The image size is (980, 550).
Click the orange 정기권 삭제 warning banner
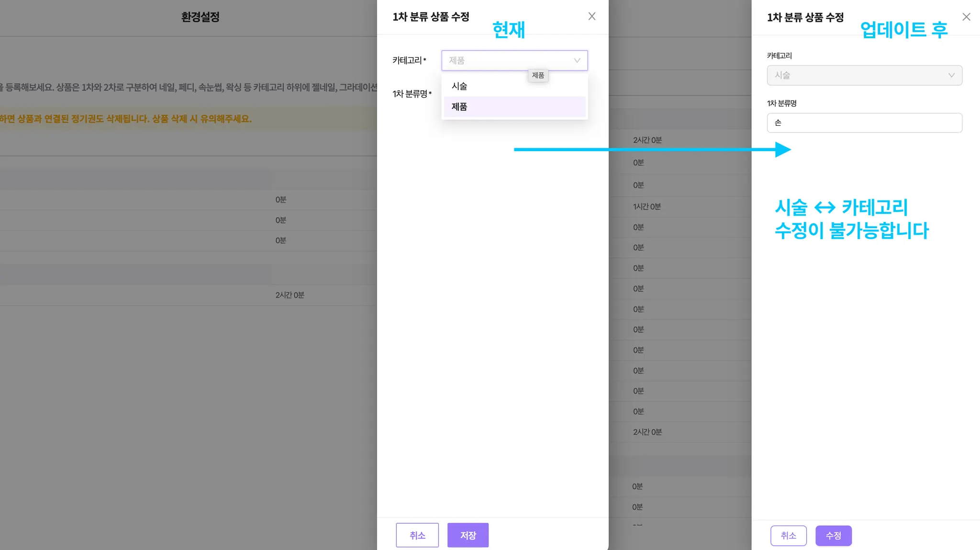126,119
